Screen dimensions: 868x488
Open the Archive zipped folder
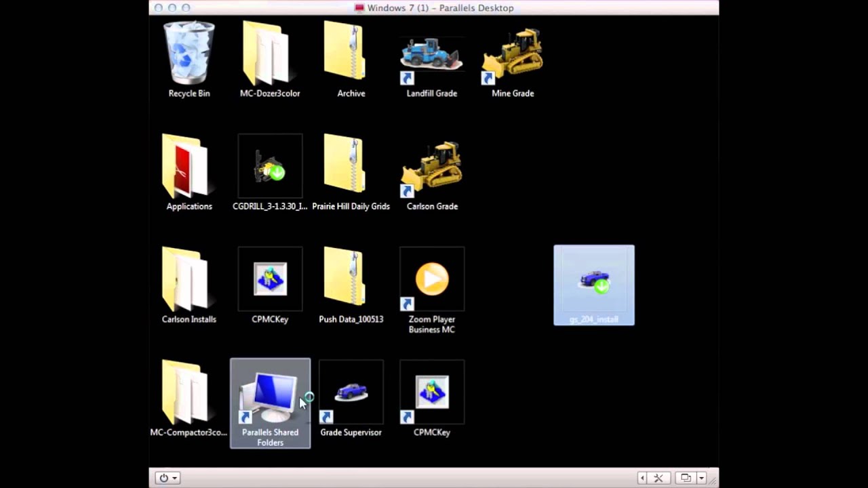coord(351,60)
